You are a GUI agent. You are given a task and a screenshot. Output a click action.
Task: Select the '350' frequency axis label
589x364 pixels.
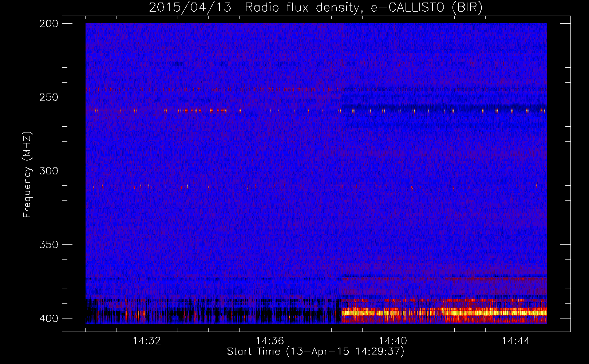[49, 245]
